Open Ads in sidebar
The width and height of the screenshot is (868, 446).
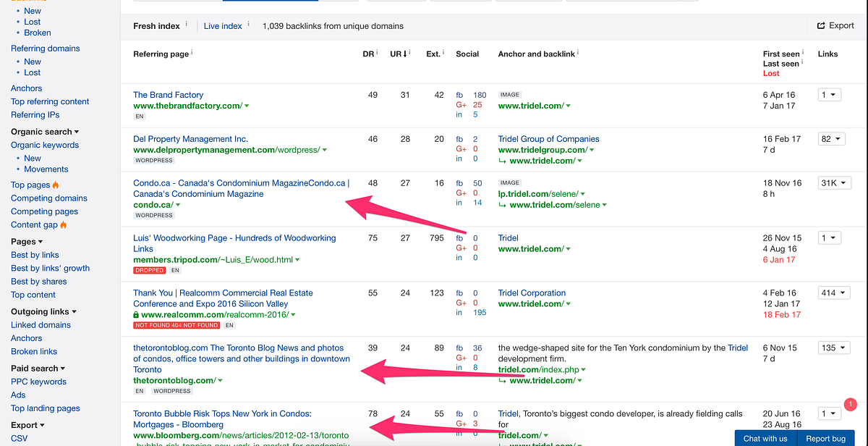tap(18, 395)
